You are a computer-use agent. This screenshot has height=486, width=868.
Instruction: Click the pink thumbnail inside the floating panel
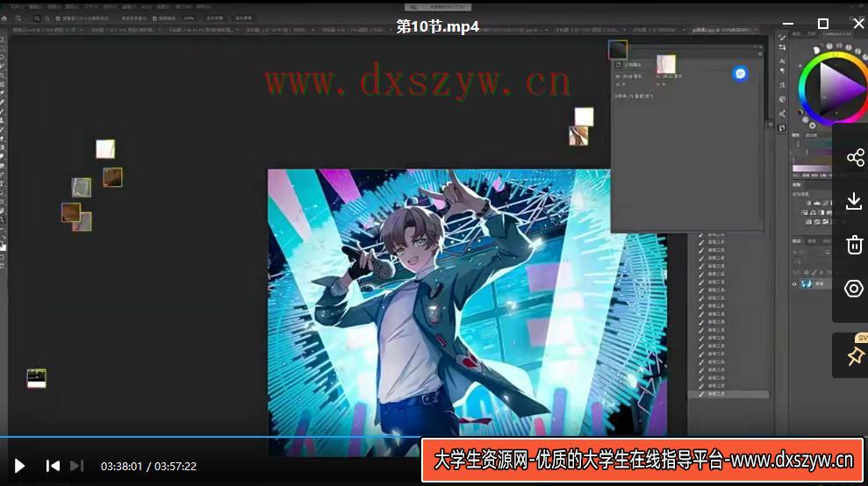(665, 64)
